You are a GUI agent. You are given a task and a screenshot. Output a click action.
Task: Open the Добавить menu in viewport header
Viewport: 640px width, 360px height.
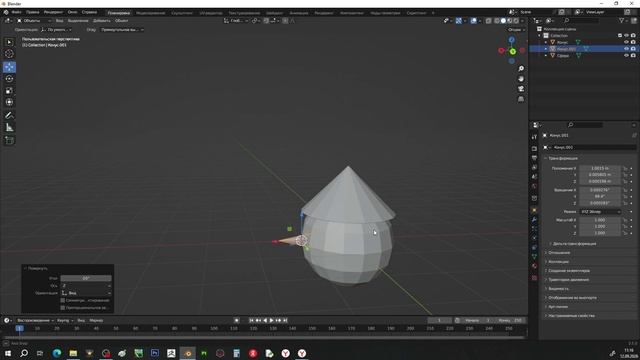pos(102,20)
